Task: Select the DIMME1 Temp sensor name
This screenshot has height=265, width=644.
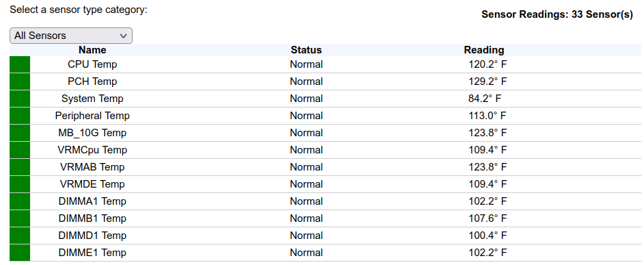Action: pyautogui.click(x=92, y=253)
